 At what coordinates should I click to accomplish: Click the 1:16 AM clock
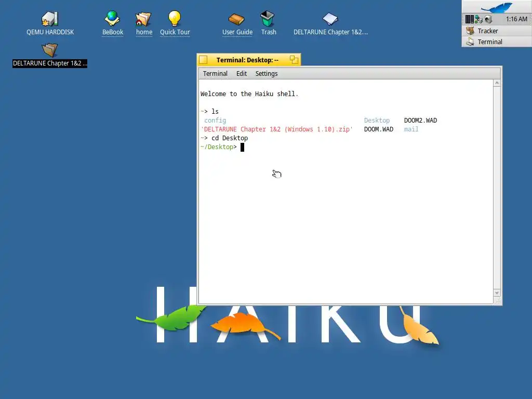click(516, 19)
